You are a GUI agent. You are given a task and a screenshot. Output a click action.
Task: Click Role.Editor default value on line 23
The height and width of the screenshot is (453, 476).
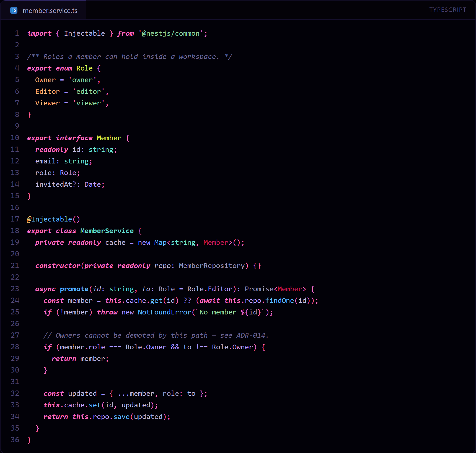pos(210,289)
